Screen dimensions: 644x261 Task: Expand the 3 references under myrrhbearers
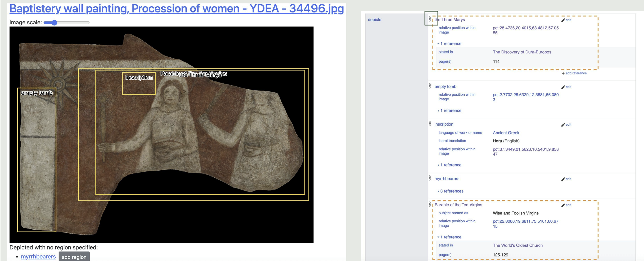tap(451, 191)
